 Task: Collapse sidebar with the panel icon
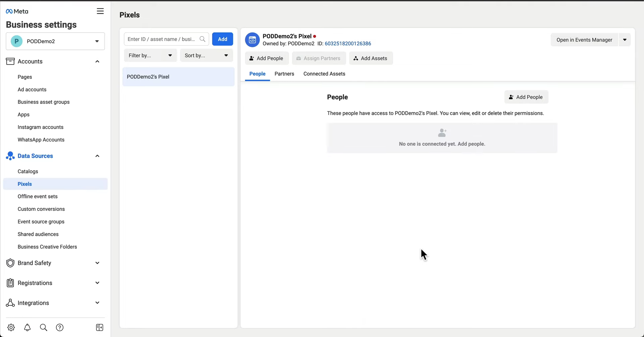coord(100,328)
